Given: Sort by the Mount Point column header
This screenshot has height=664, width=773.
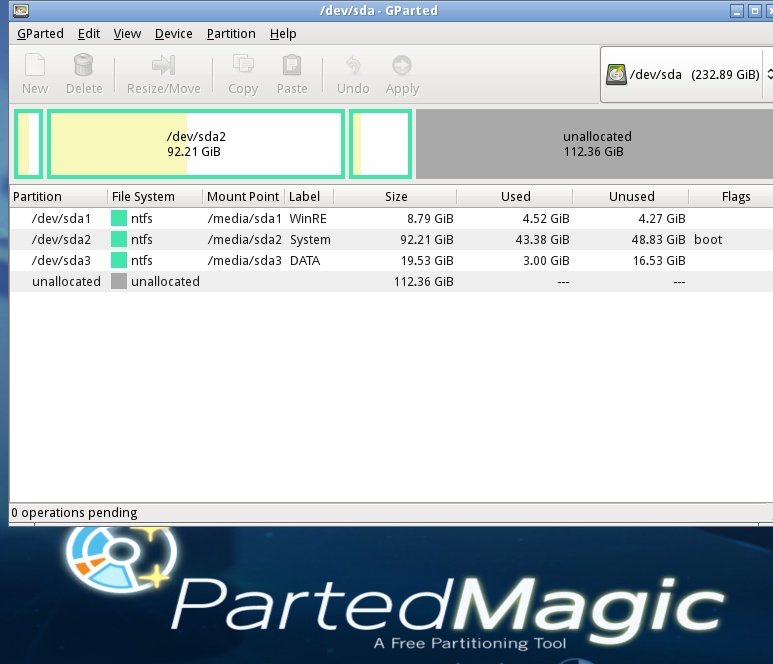Looking at the screenshot, I should (243, 197).
